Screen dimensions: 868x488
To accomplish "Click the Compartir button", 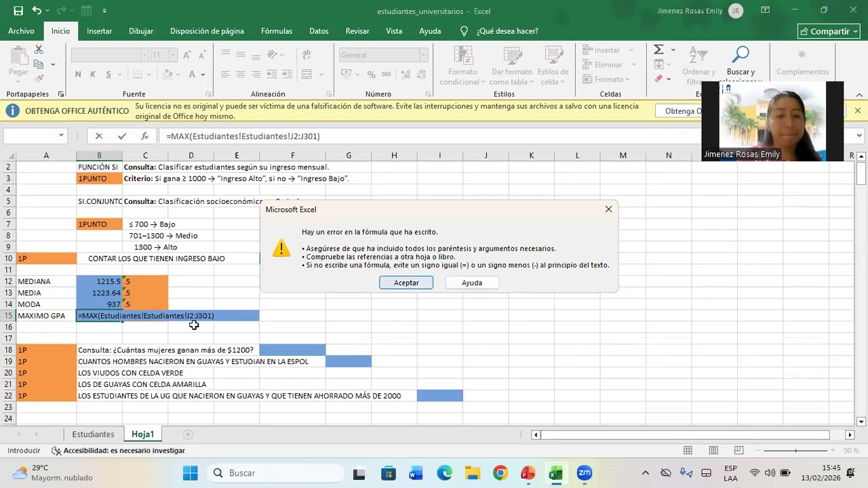I will tap(829, 31).
